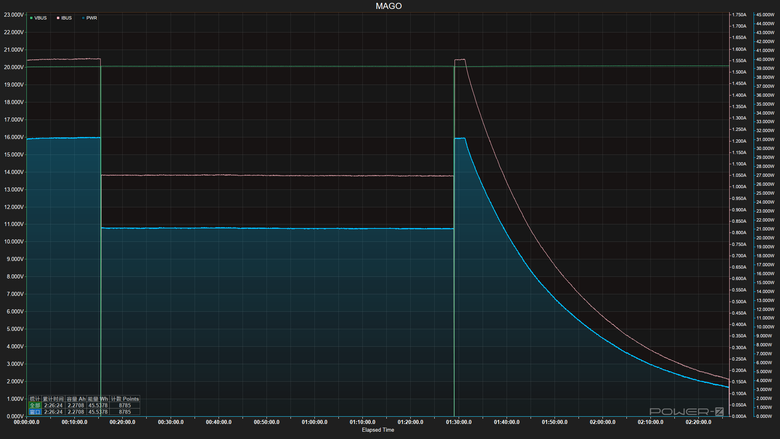The height and width of the screenshot is (439, 780).
Task: Click the 1.050A current axis label
Action: pyautogui.click(x=739, y=176)
